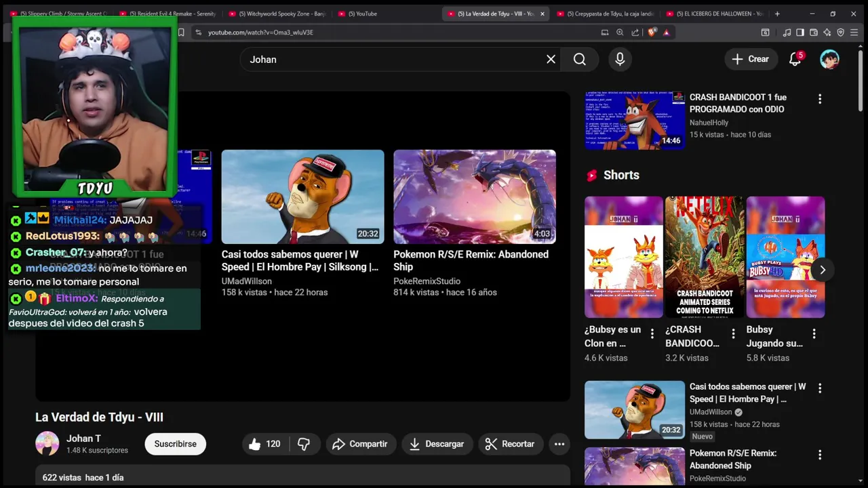Open options for Bubsy Jugando short
Screen dimensions: 868x488
point(814,333)
